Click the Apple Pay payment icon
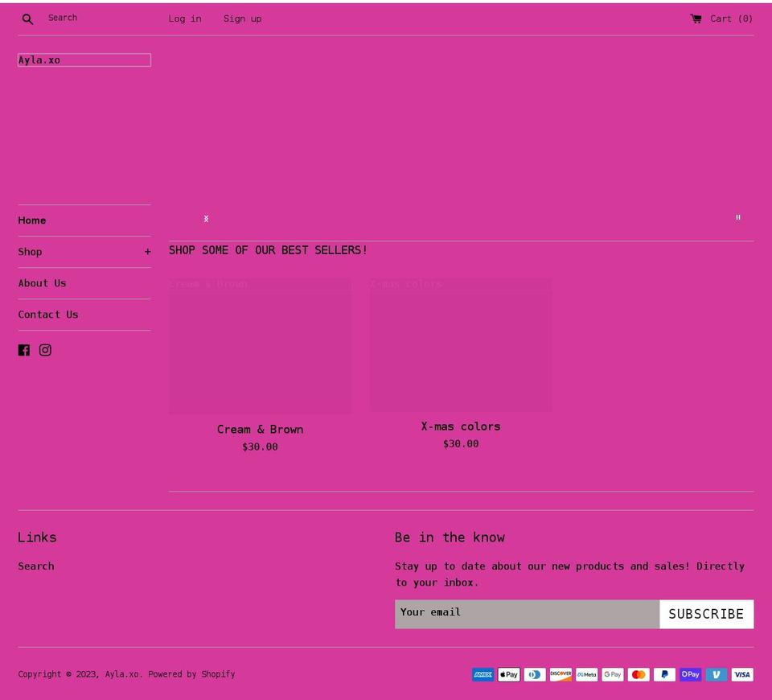The height and width of the screenshot is (700, 772). tap(509, 675)
